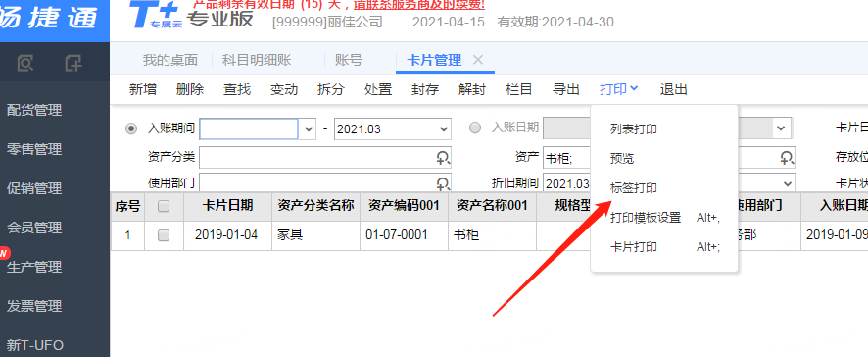The height and width of the screenshot is (357, 868).
Task: Switch to 账号 tab
Action: 349,60
